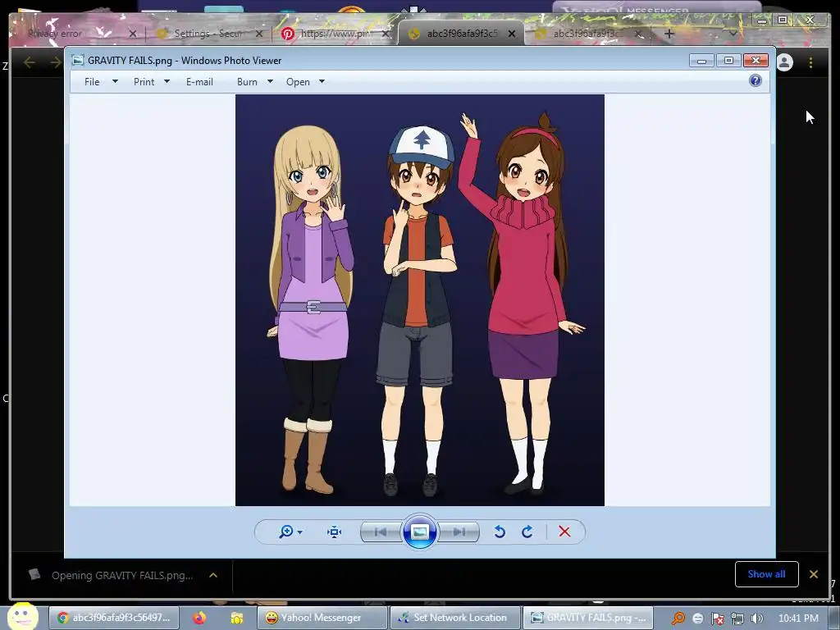Open the browser tab search chevron
The image size is (840, 630).
(x=733, y=33)
